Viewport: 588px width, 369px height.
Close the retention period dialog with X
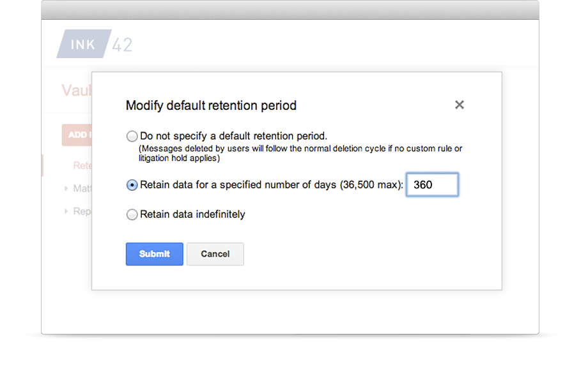click(460, 105)
